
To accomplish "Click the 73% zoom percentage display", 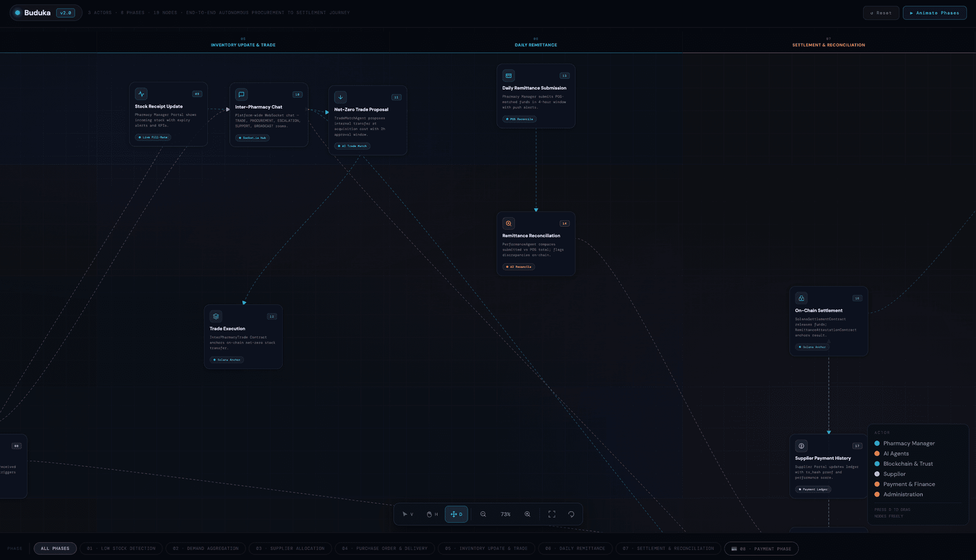I will tap(505, 514).
